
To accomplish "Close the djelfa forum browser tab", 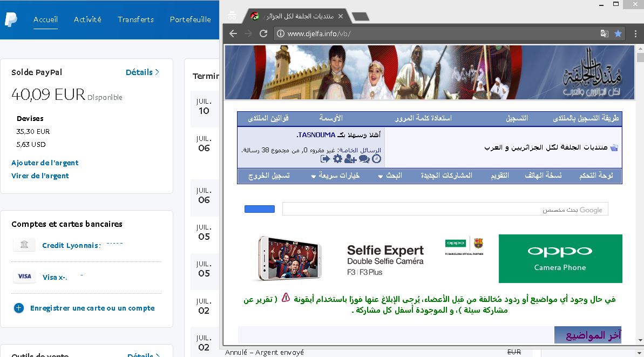I will click(x=341, y=16).
